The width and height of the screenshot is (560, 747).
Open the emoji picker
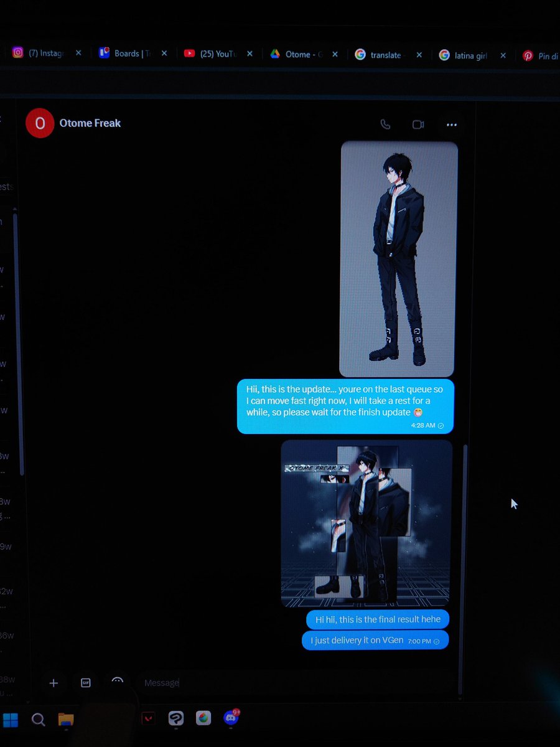118,682
